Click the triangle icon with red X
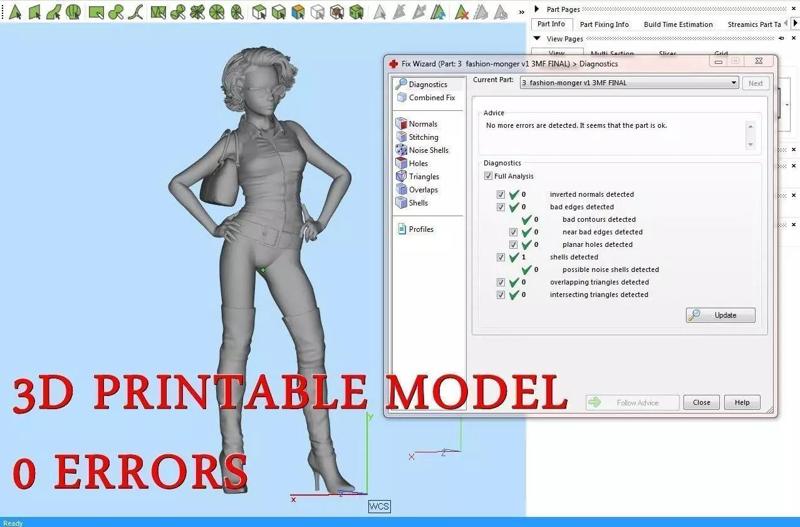The height and width of the screenshot is (527, 800). coord(461,12)
